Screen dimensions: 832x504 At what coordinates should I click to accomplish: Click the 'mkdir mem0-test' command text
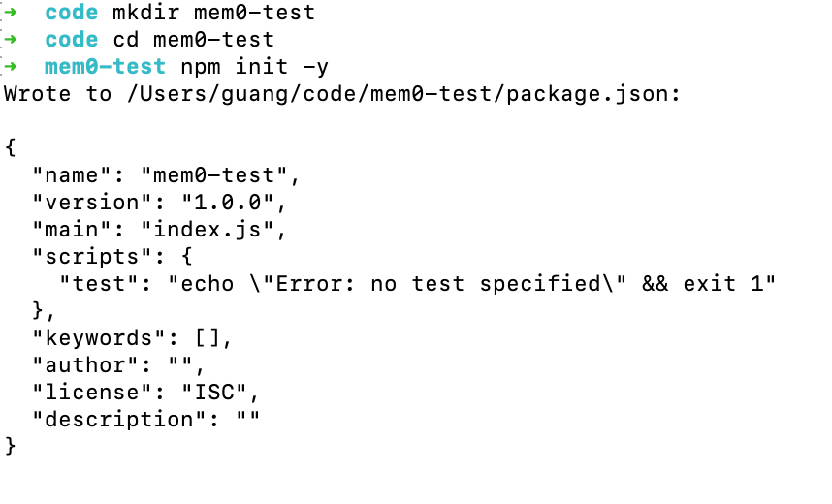coord(214,13)
